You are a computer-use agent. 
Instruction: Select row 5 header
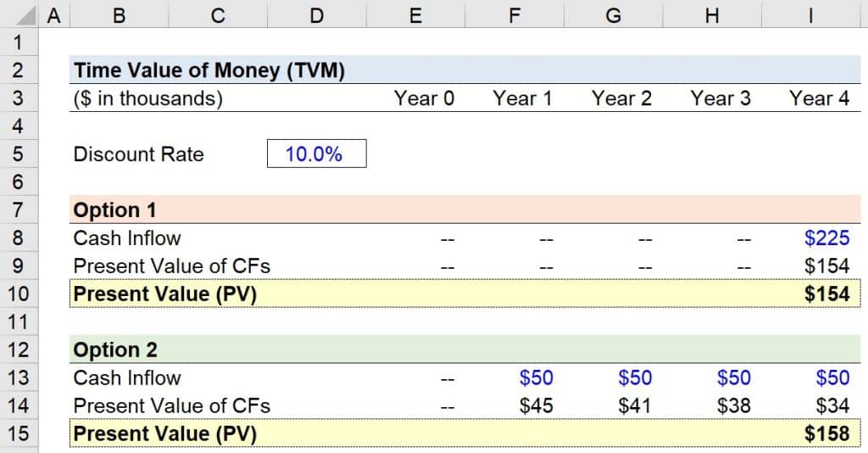tap(19, 154)
